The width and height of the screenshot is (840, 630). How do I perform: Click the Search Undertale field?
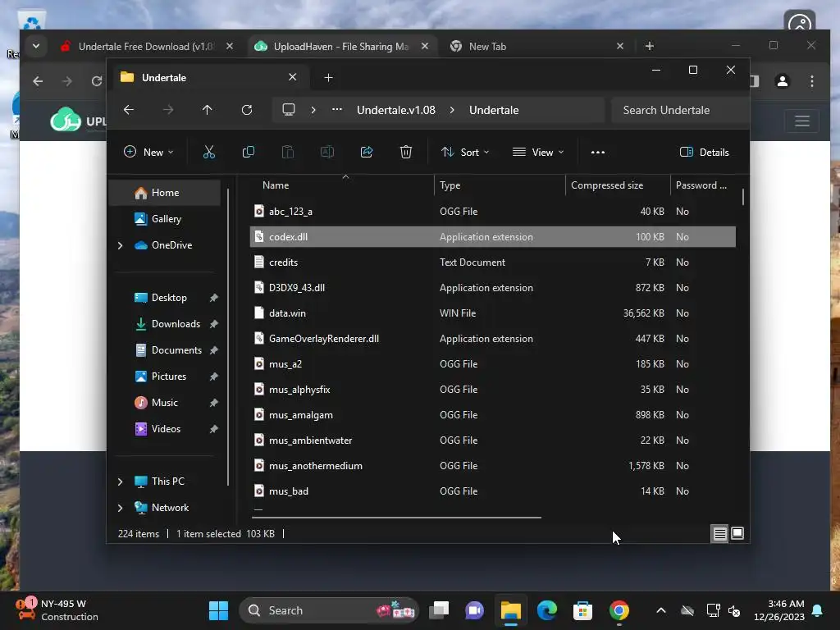(680, 110)
